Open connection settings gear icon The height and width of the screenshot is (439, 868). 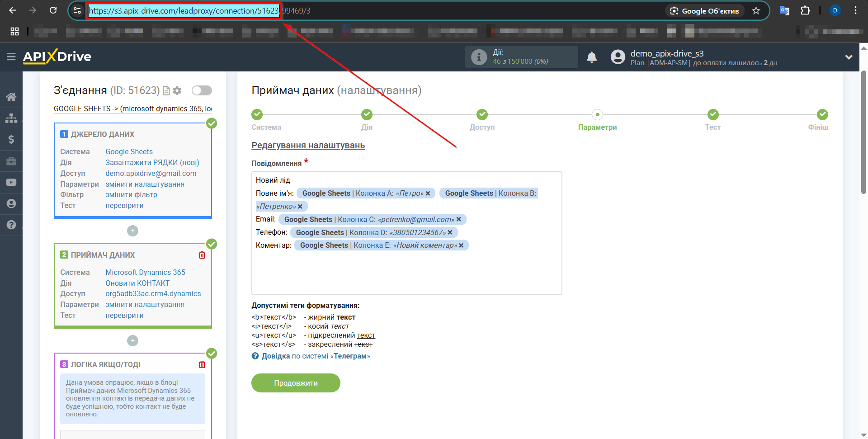177,91
